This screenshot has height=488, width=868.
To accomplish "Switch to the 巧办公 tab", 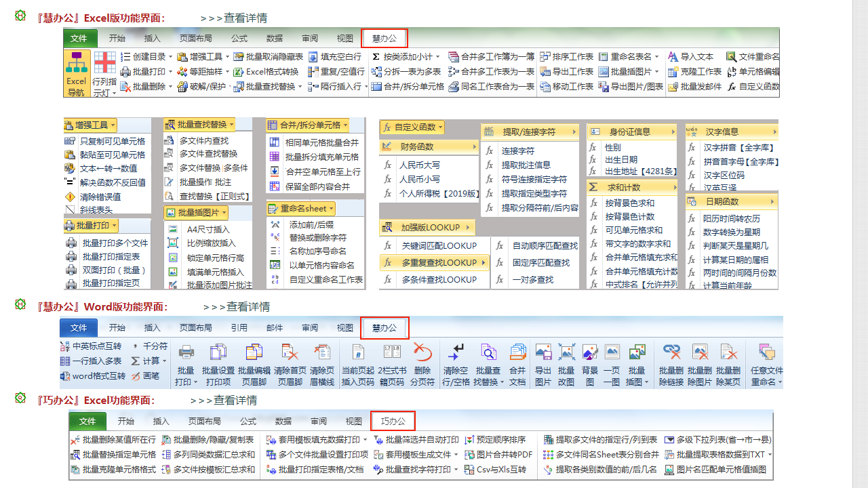I will 393,421.
